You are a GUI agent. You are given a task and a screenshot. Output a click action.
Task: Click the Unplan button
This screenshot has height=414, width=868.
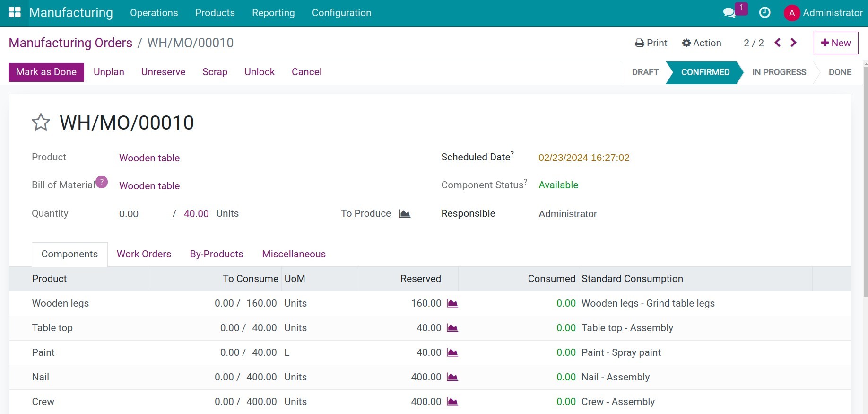(109, 72)
